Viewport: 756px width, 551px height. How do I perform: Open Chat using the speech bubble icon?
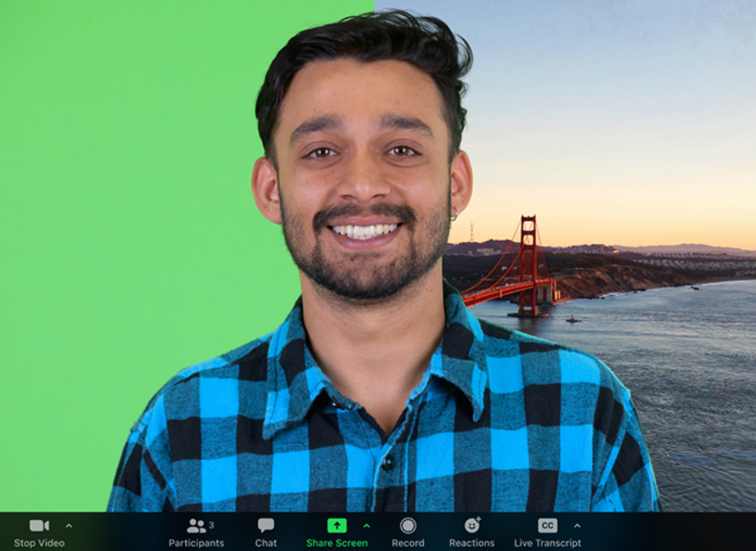(x=266, y=524)
